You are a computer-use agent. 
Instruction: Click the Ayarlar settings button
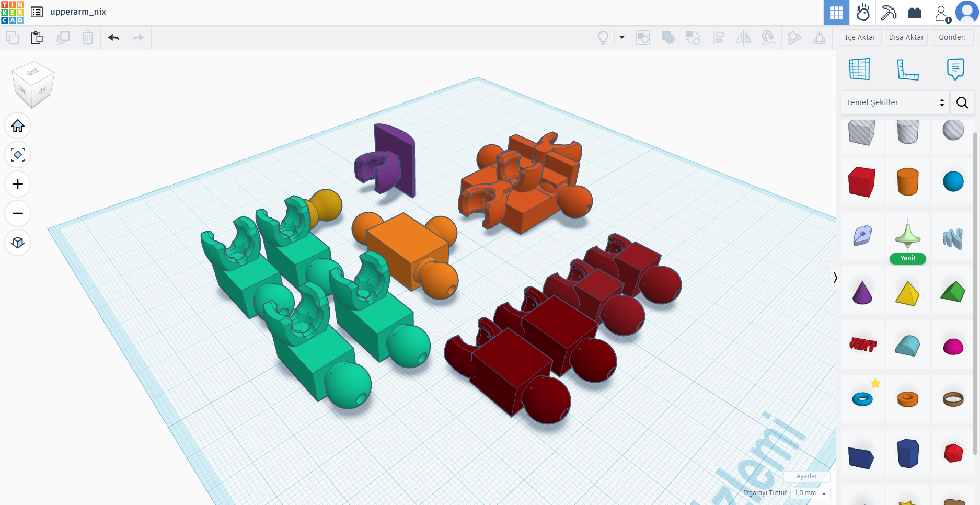tap(806, 476)
